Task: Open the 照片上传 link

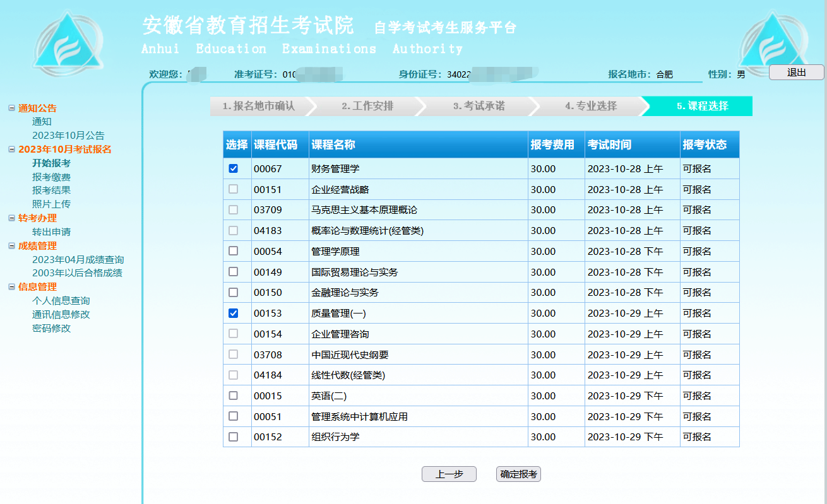Action: click(x=51, y=204)
